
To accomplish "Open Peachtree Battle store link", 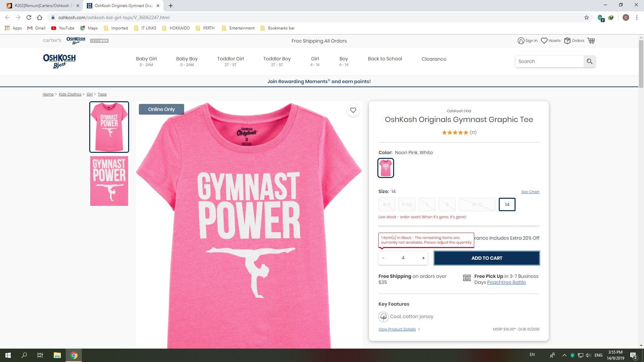I will click(506, 282).
